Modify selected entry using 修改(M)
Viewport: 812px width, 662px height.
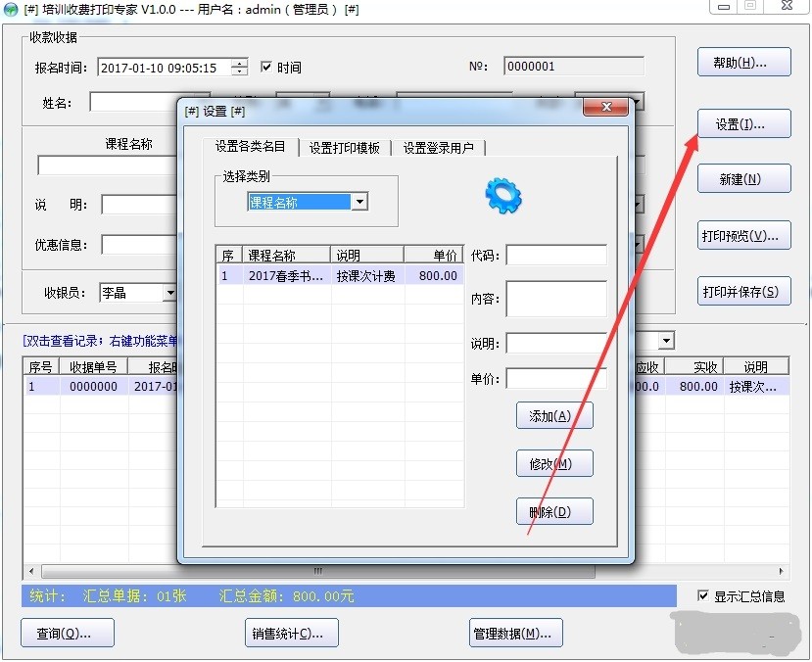pos(553,463)
